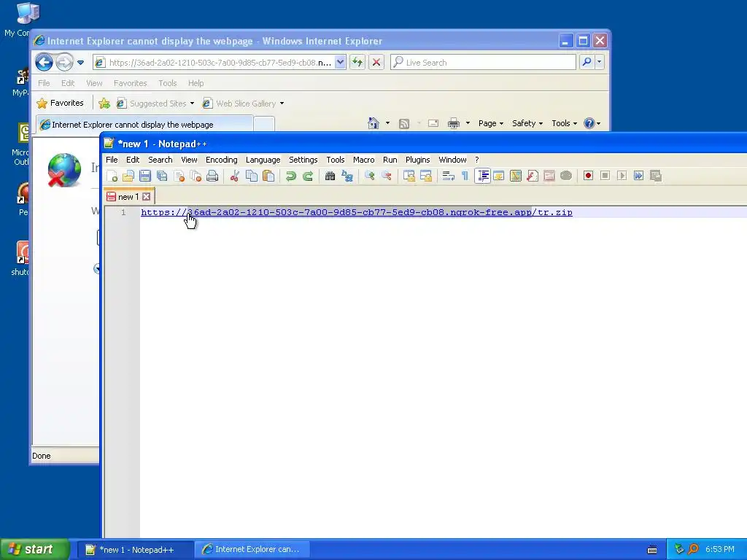Close the 'new 1' tab with red X

pyautogui.click(x=146, y=197)
